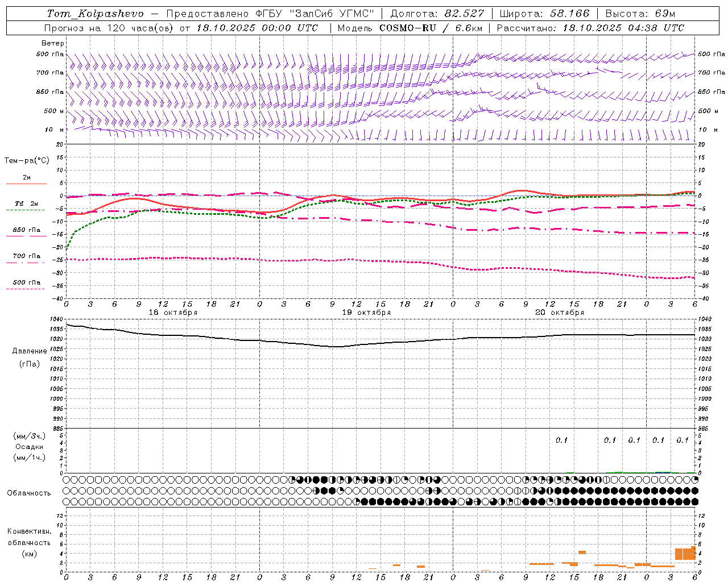
Task: Click the "Прогноз на 120 часа(ов)" text
Action: (109, 28)
